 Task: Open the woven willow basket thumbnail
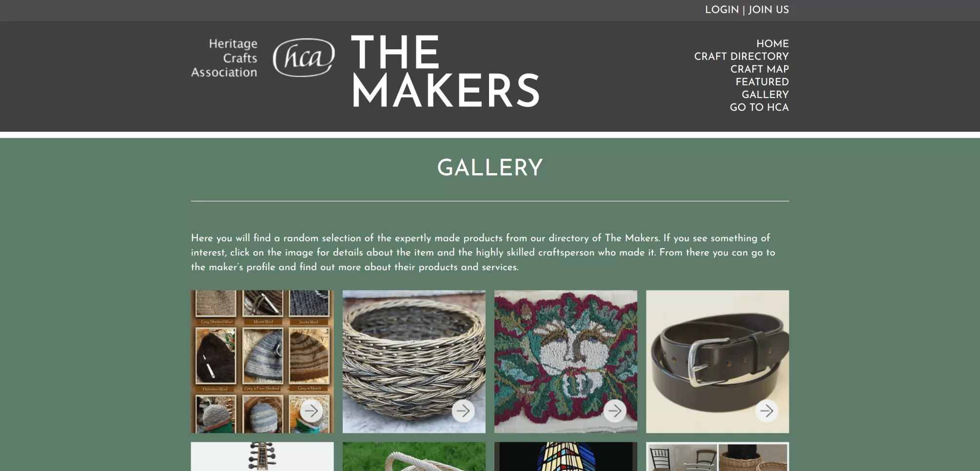414,361
